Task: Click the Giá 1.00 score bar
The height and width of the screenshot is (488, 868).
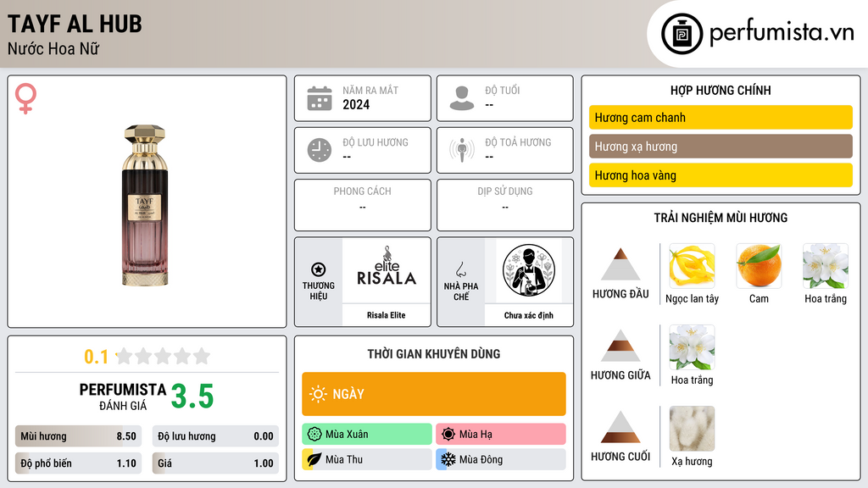Action: pyautogui.click(x=215, y=463)
